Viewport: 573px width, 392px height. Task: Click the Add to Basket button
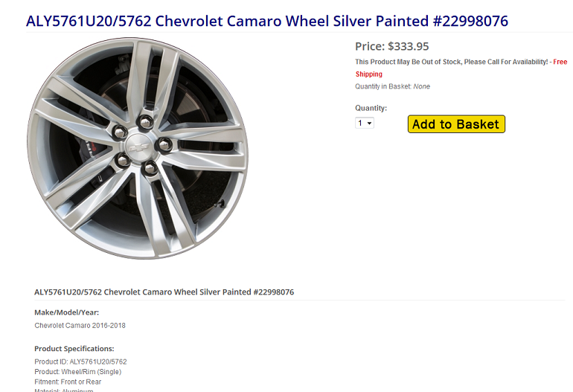tap(456, 124)
